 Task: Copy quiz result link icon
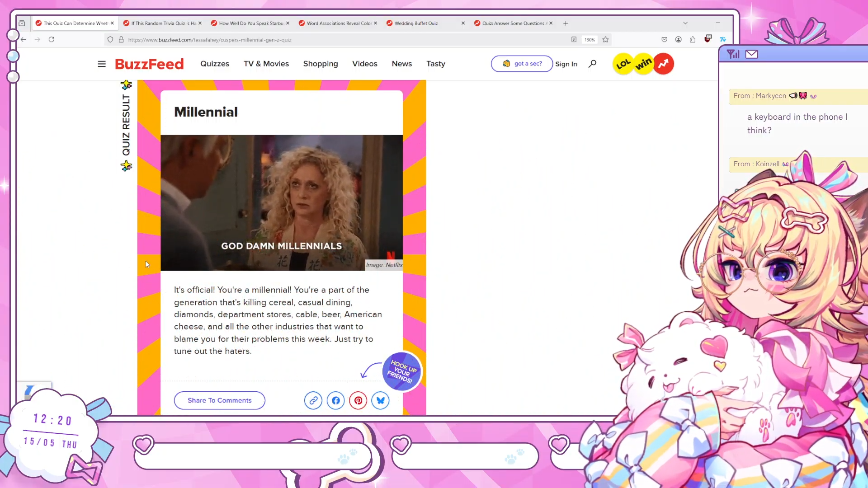pyautogui.click(x=313, y=400)
